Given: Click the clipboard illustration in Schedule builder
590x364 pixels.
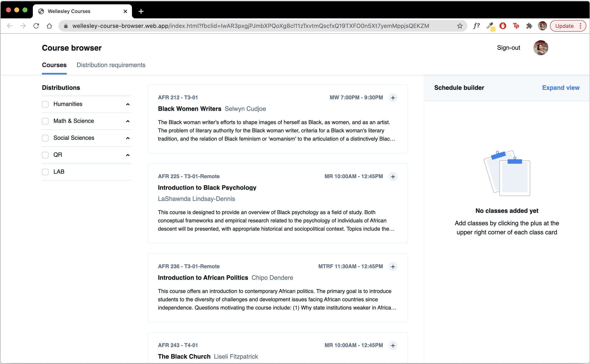Looking at the screenshot, I should [507, 173].
